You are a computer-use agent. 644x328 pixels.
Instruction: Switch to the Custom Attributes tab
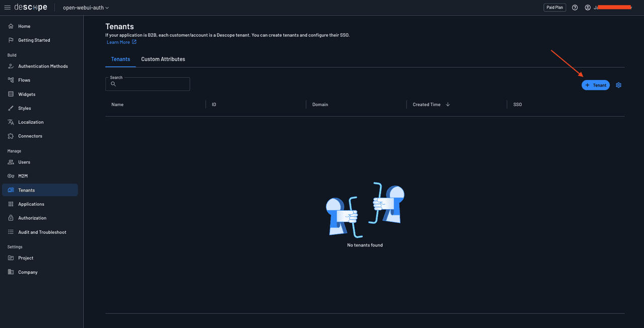point(163,59)
